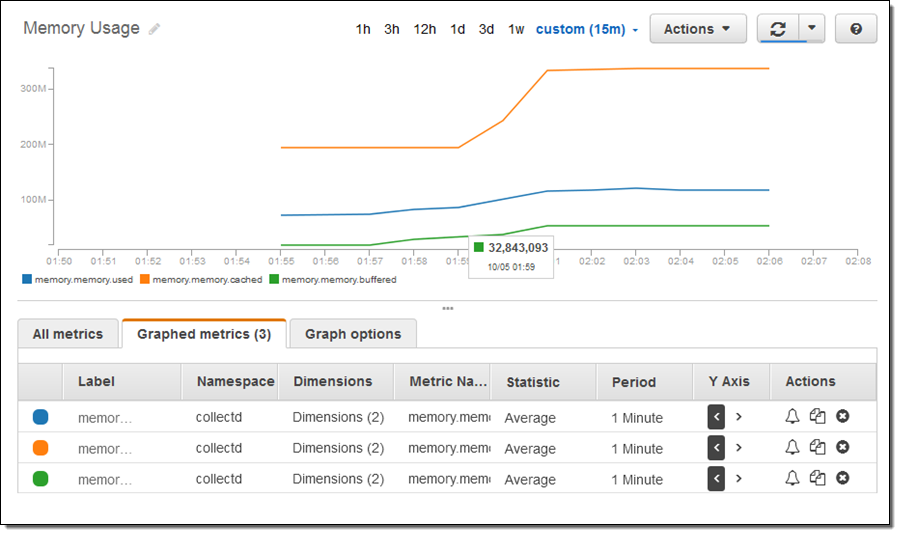This screenshot has width=900, height=535.
Task: Click the blue color swatch in first row
Action: click(x=41, y=417)
